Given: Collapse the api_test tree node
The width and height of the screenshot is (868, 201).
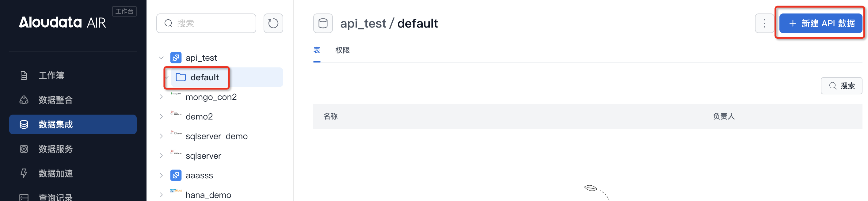Looking at the screenshot, I should 161,58.
